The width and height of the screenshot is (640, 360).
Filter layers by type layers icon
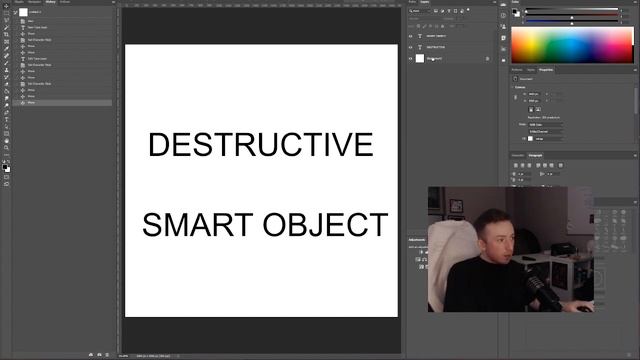click(449, 11)
